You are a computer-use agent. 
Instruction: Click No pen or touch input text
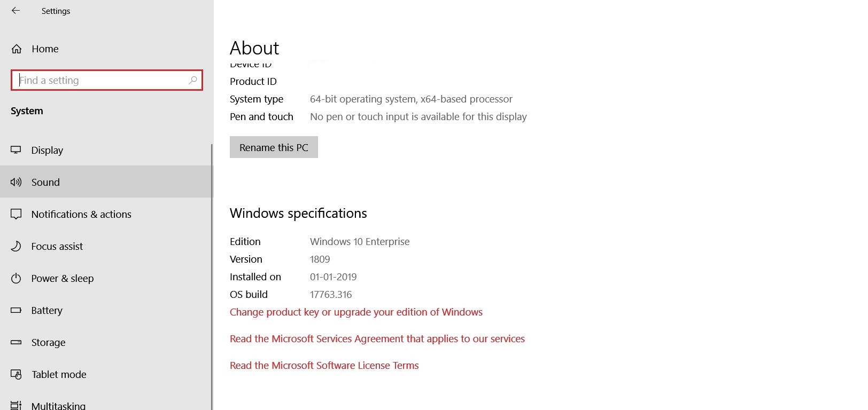point(418,117)
